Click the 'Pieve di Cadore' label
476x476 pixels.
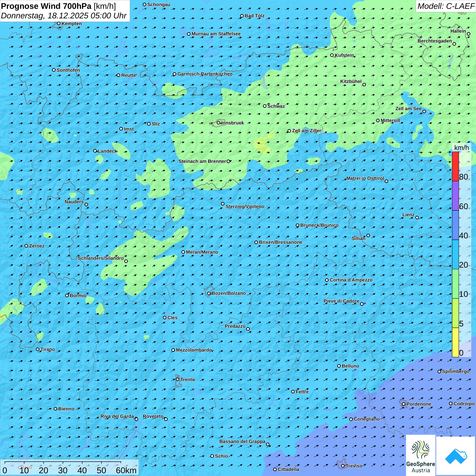pos(341,301)
